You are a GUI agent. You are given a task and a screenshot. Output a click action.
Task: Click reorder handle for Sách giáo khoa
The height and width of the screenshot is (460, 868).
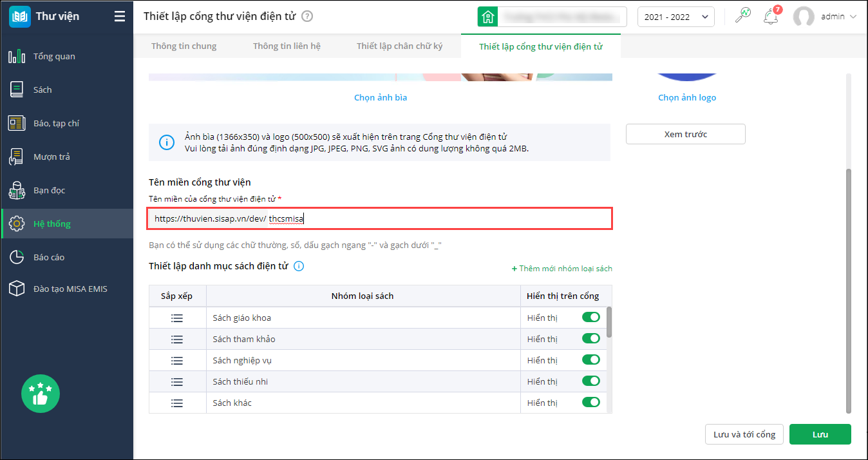pos(177,318)
